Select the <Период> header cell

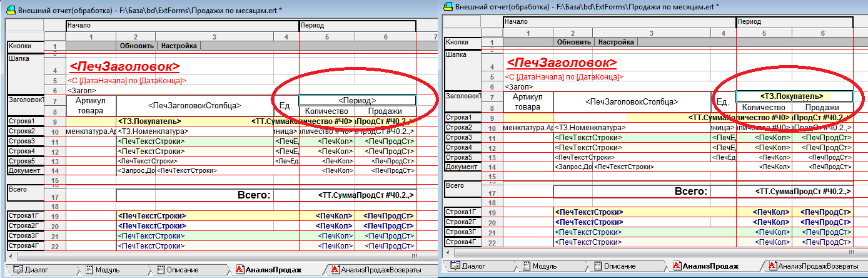pos(357,100)
